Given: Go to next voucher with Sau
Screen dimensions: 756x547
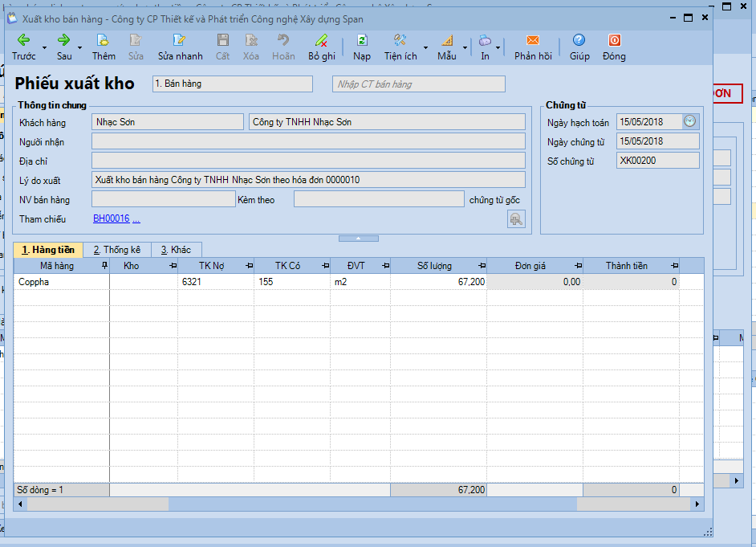Looking at the screenshot, I should click(x=64, y=47).
